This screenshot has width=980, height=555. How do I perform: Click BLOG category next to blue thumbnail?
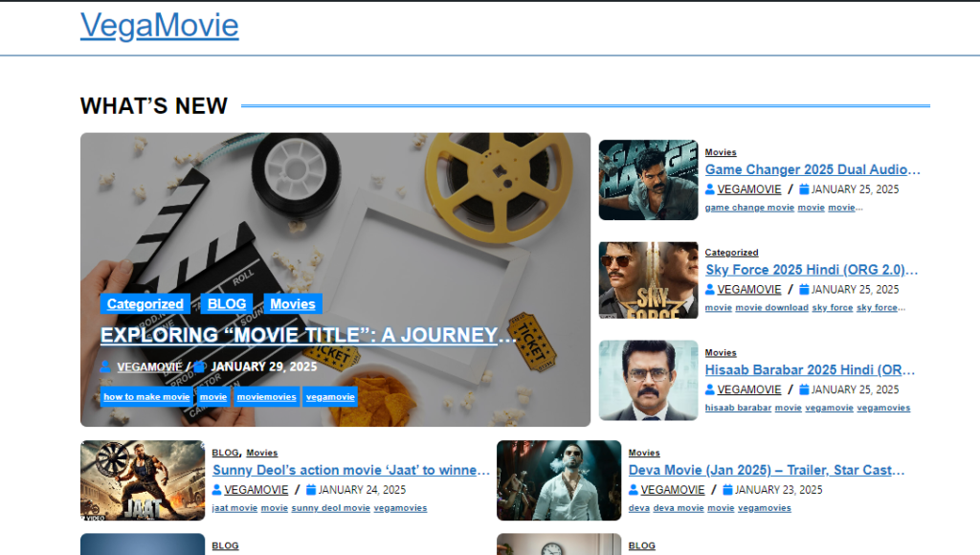[225, 545]
